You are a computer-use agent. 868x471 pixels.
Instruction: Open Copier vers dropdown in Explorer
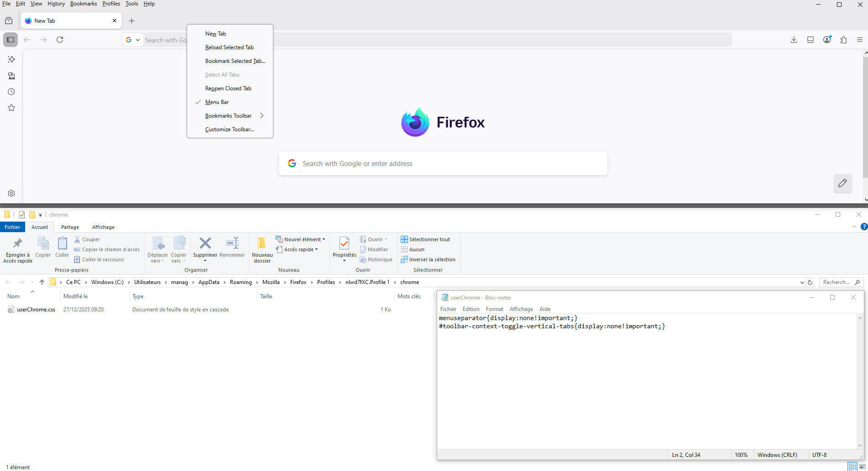coord(178,250)
